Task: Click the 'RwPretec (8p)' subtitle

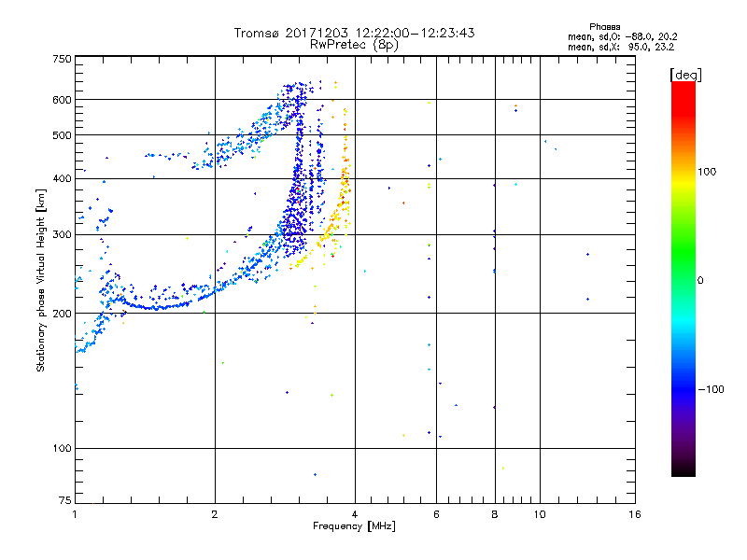Action: tap(354, 45)
